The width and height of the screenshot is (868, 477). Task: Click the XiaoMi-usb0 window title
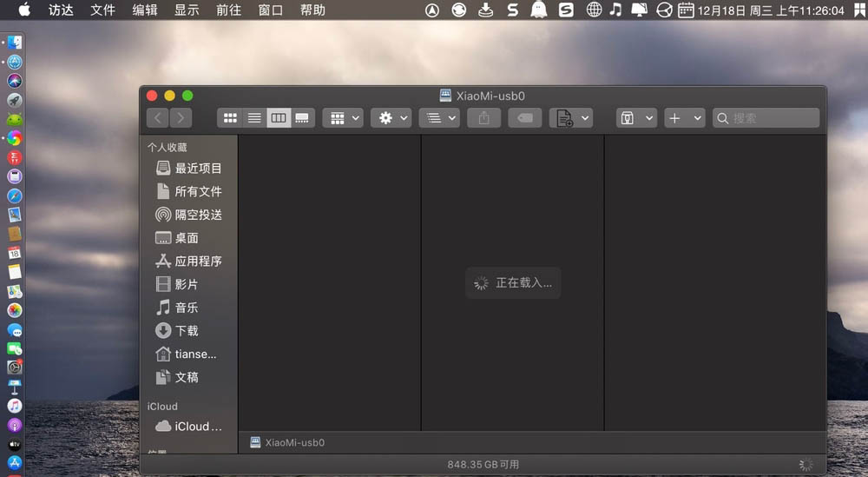[482, 96]
